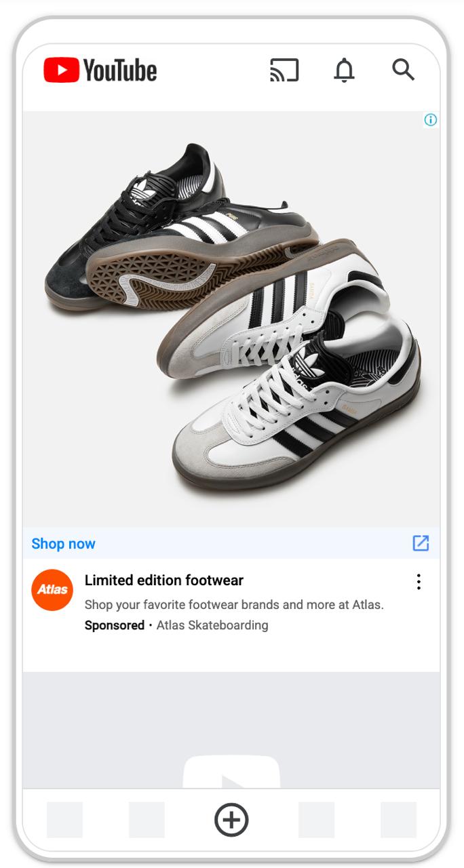
Task: Tap the sneakers ad image
Action: (x=231, y=319)
